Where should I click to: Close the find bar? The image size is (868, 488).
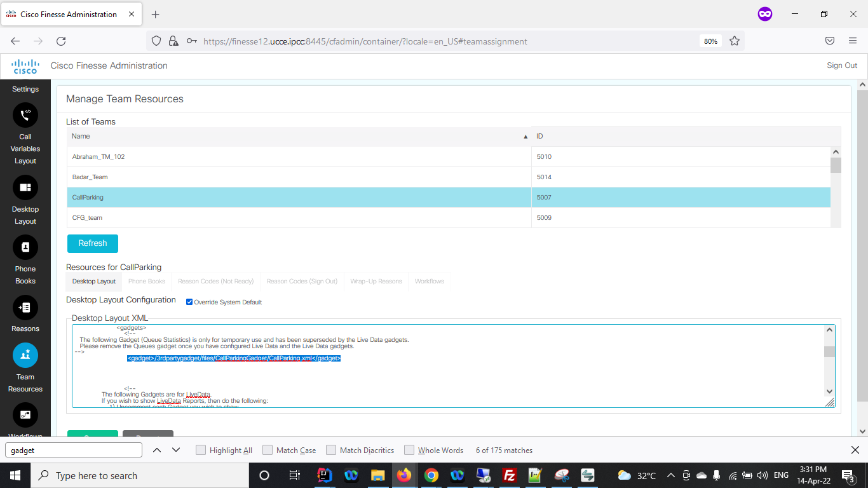pyautogui.click(x=855, y=450)
